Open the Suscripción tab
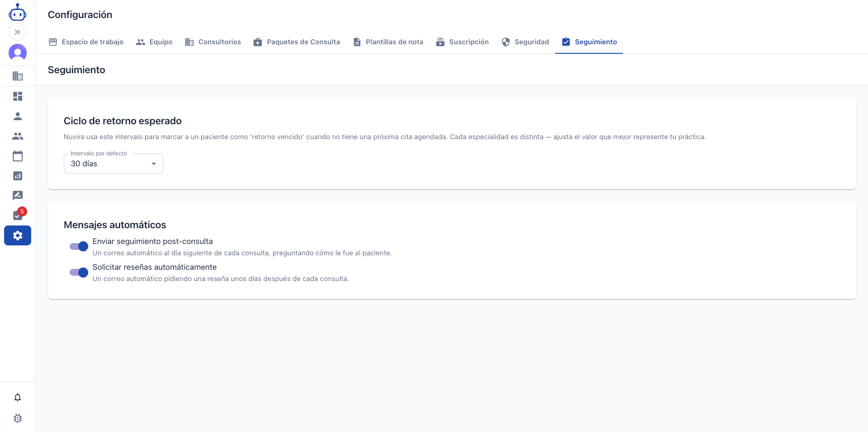This screenshot has height=432, width=868. coord(462,42)
